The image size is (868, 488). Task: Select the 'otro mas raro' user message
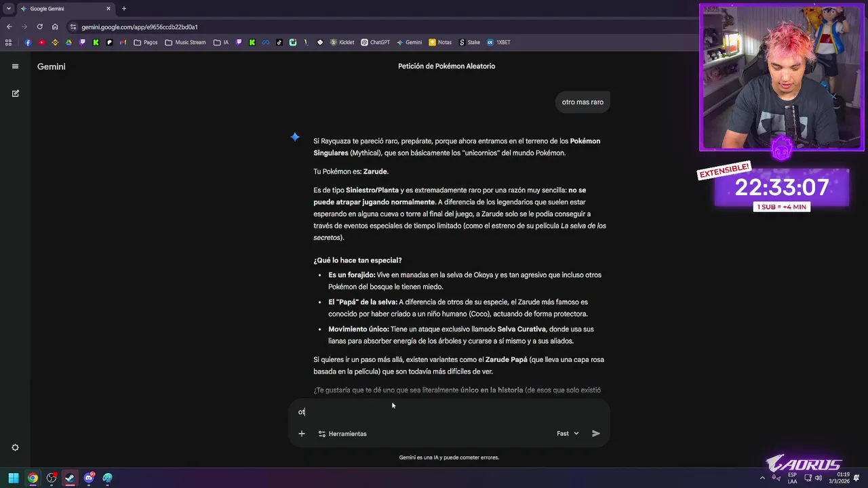(x=583, y=102)
